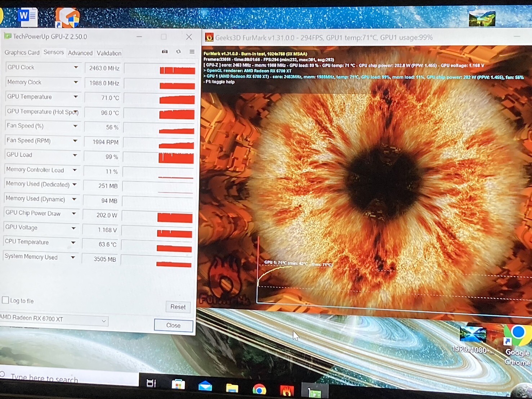Expand the GPU Clock sensor dropdown
Screen dimensions: 532x399
[x=76, y=67]
